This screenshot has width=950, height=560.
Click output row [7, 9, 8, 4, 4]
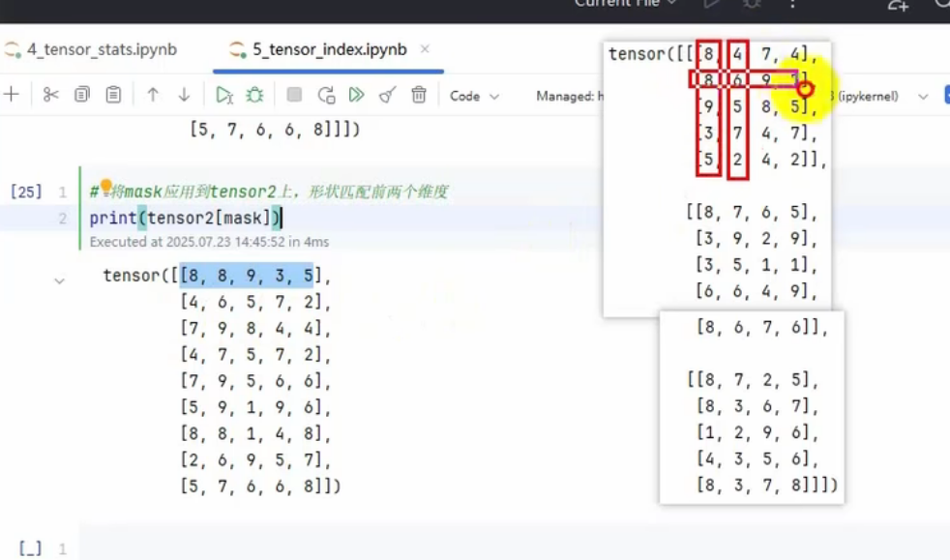click(x=255, y=329)
